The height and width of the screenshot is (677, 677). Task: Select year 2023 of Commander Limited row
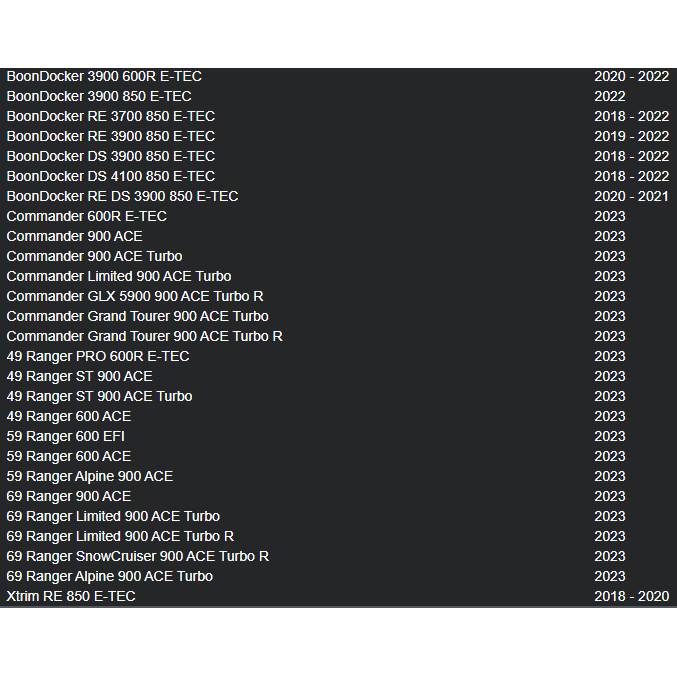pos(610,276)
